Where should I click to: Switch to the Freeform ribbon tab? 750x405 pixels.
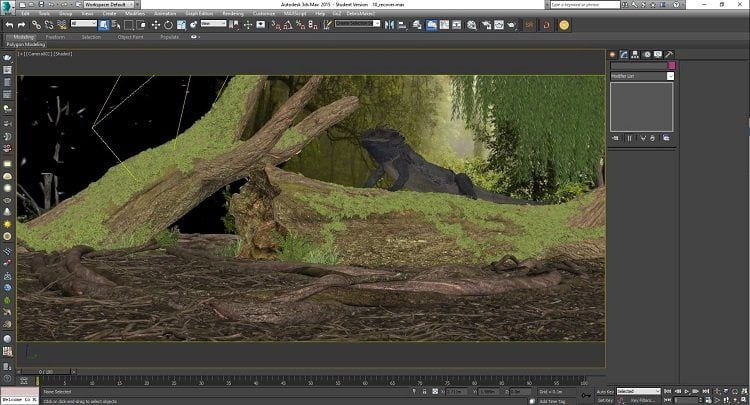click(55, 37)
